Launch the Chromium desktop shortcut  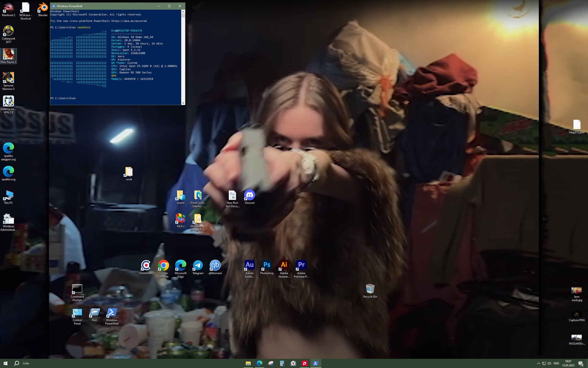click(146, 267)
